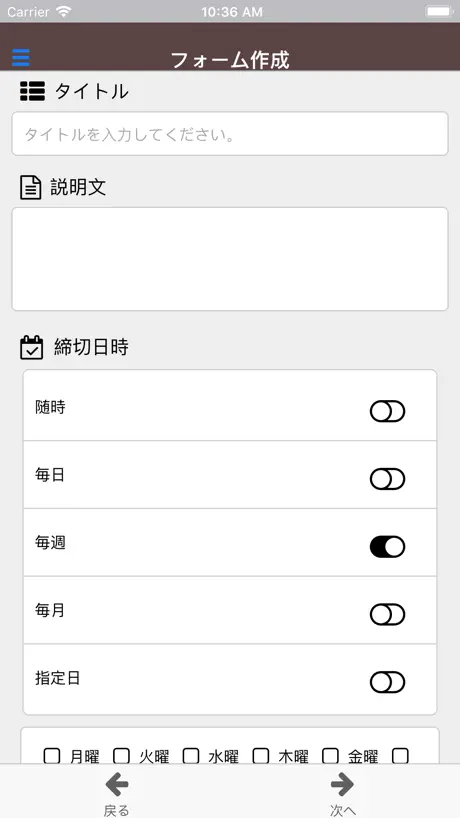Screen dimensions: 460x818
Task: Tap the list icon beside タイトル
Action: coord(32,91)
